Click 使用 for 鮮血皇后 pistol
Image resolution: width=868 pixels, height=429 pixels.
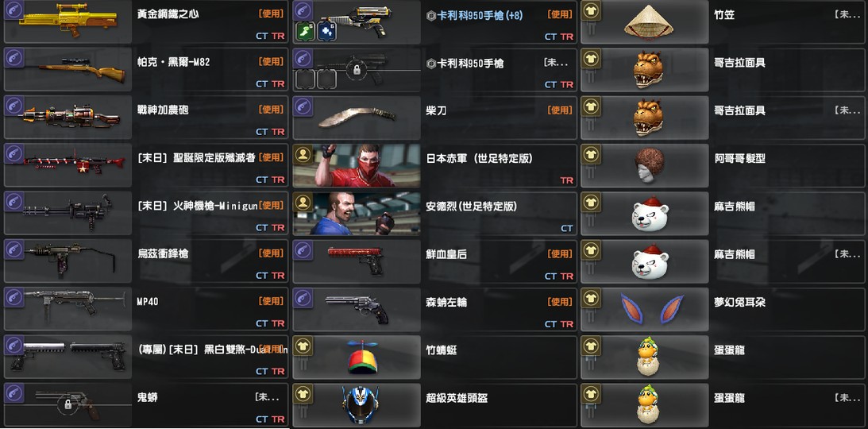[560, 253]
